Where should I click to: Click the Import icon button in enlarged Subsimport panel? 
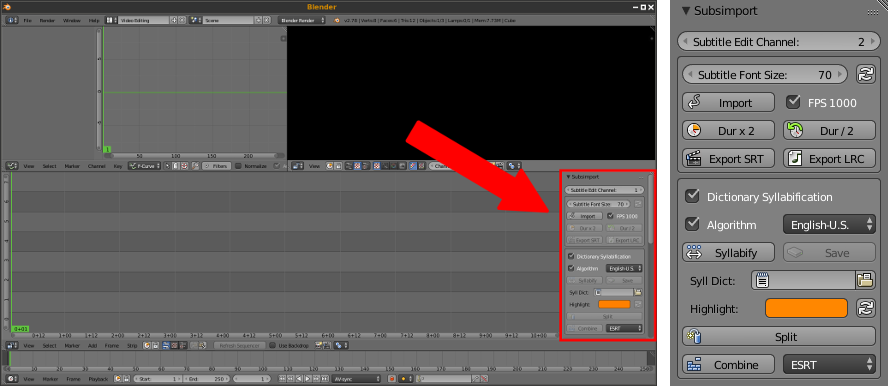click(x=728, y=102)
